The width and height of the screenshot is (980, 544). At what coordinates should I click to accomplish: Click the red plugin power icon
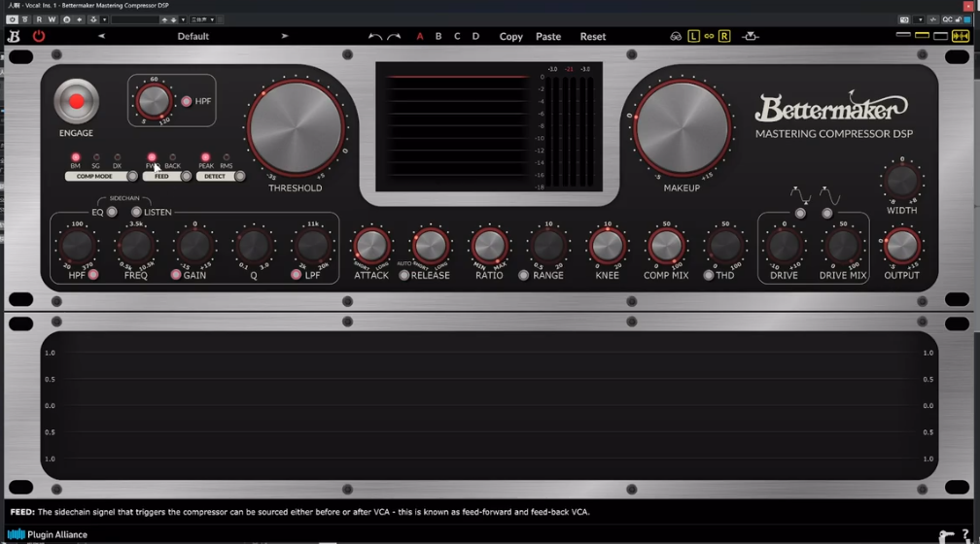coord(39,36)
